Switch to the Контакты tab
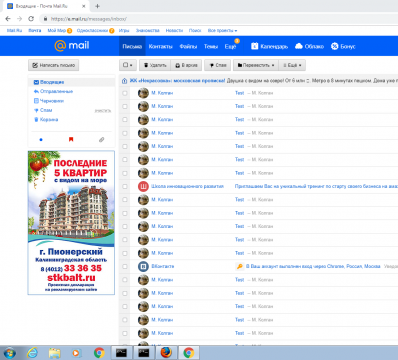This screenshot has height=360, width=398. click(160, 46)
